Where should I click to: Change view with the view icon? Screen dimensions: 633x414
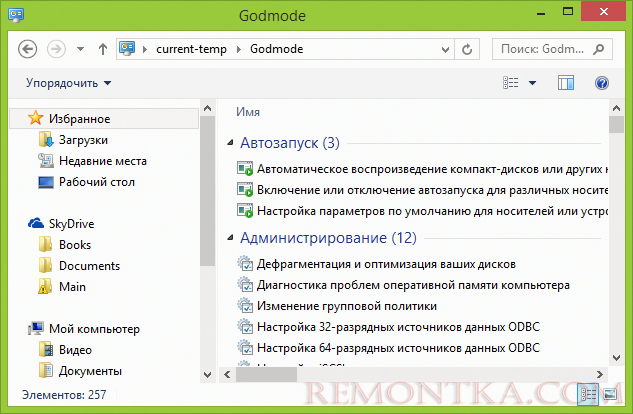point(511,83)
